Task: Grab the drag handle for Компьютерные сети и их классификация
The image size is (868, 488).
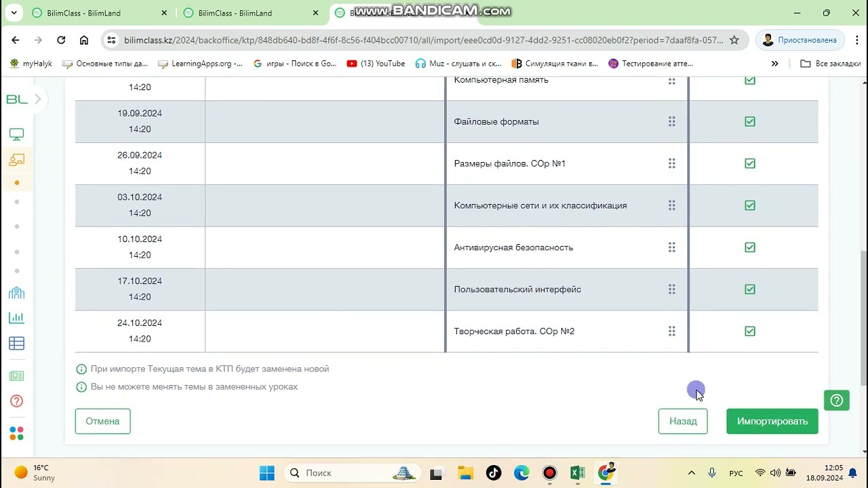Action: [x=672, y=205]
